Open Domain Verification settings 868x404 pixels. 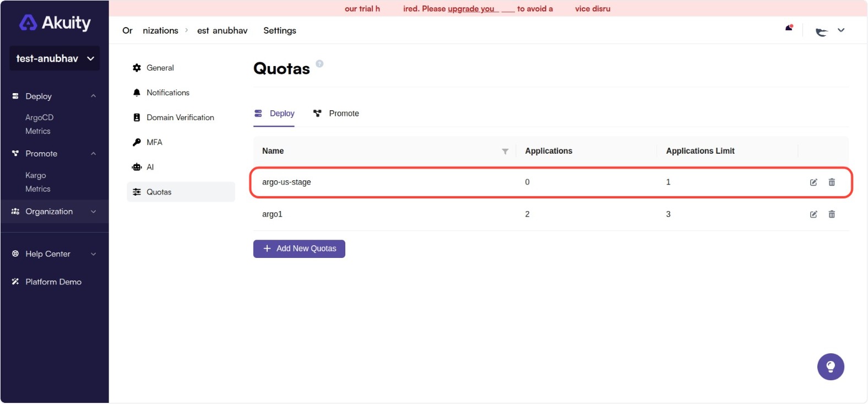pyautogui.click(x=181, y=117)
